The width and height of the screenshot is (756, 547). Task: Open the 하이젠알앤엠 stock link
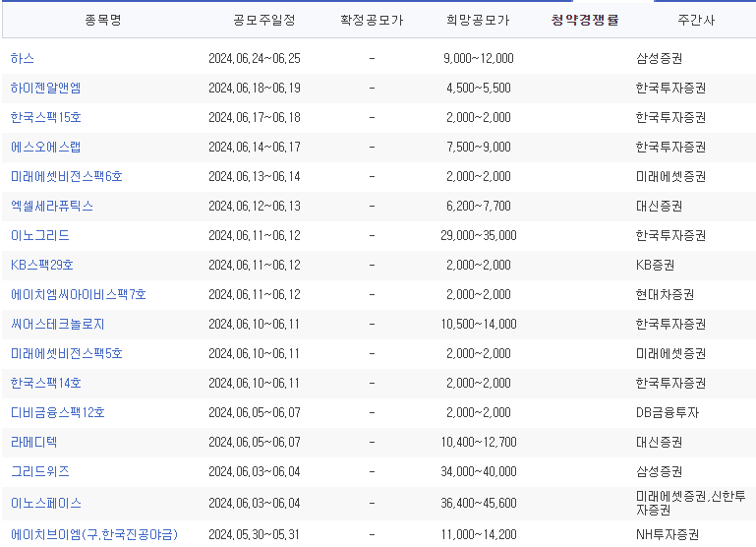point(46,88)
